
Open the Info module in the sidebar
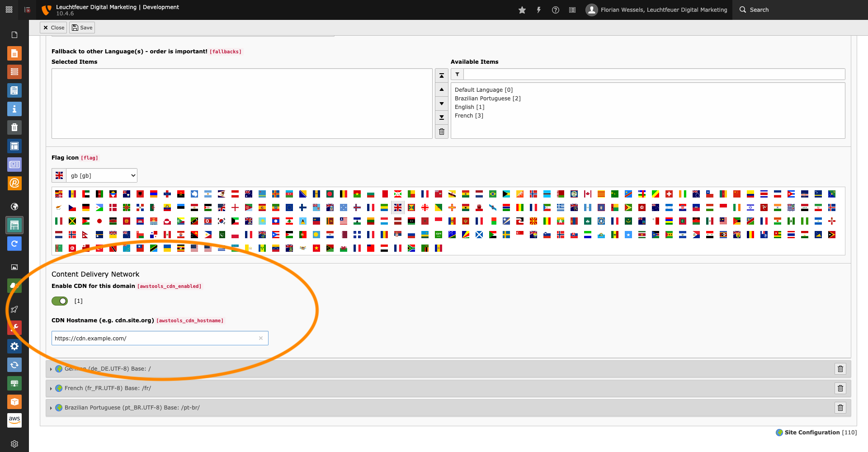[14, 109]
